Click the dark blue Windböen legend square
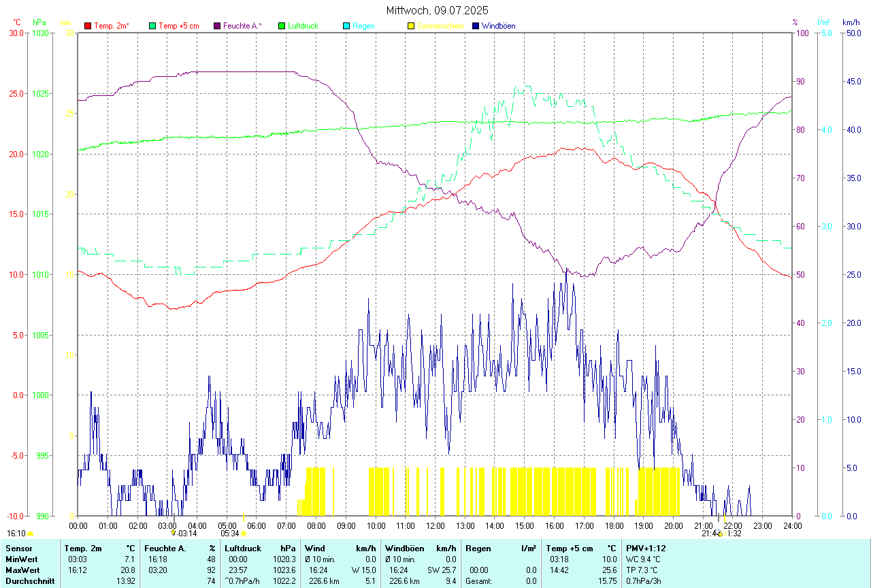 point(476,26)
